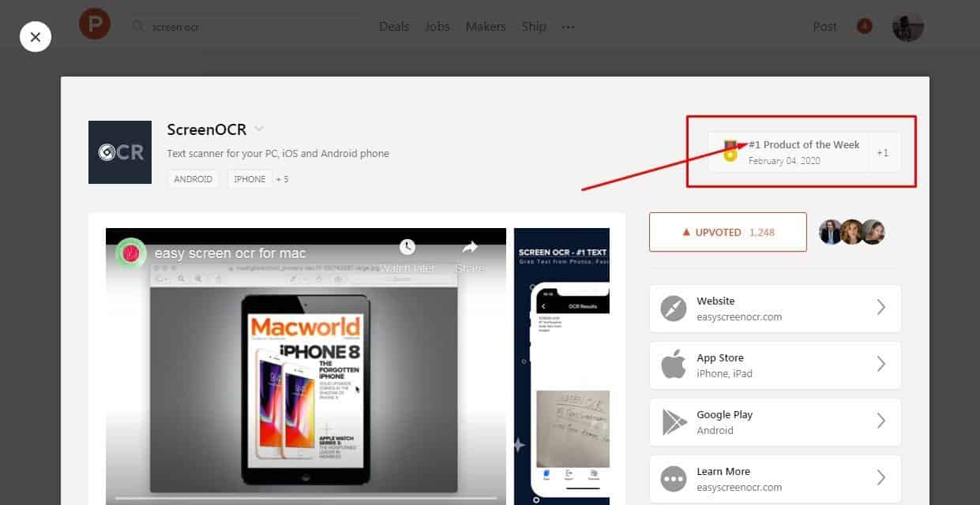Open the user profile avatar
Screen dimensions: 980x505
pos(907,27)
